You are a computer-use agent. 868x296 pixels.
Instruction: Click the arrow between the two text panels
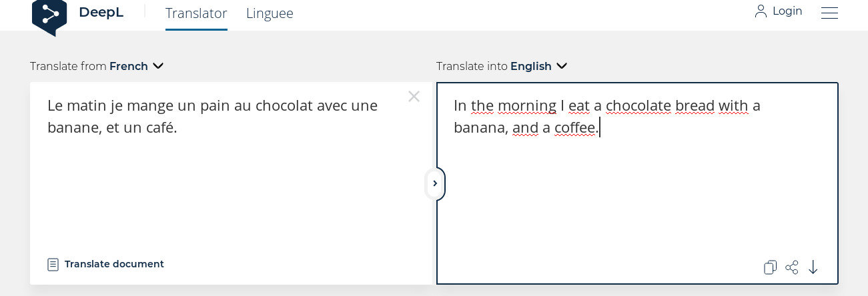coord(435,183)
